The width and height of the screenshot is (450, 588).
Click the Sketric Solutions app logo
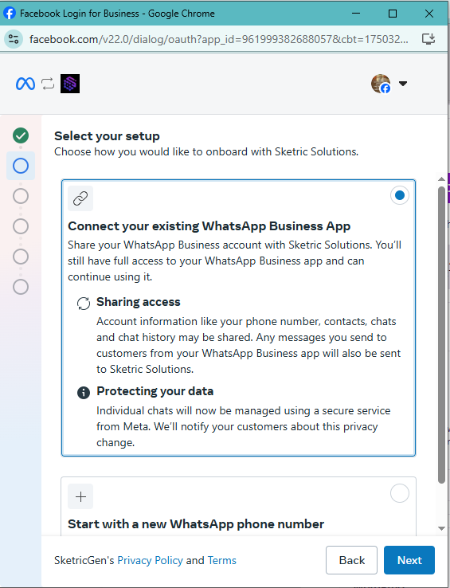click(70, 83)
